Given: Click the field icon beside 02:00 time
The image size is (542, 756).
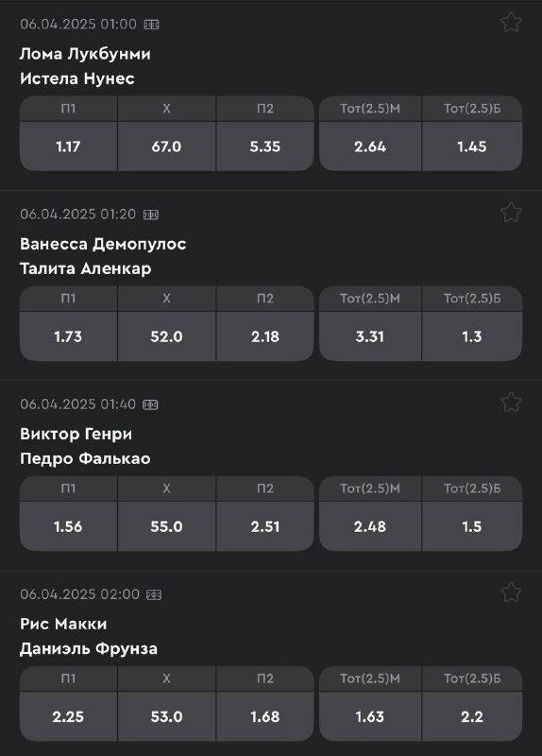Looking at the screenshot, I should (154, 594).
